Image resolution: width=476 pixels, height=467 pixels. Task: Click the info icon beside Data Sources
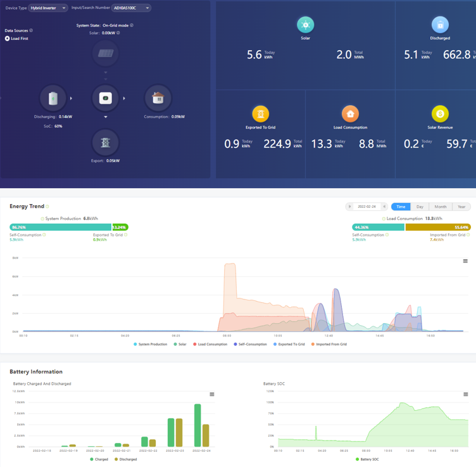31,30
